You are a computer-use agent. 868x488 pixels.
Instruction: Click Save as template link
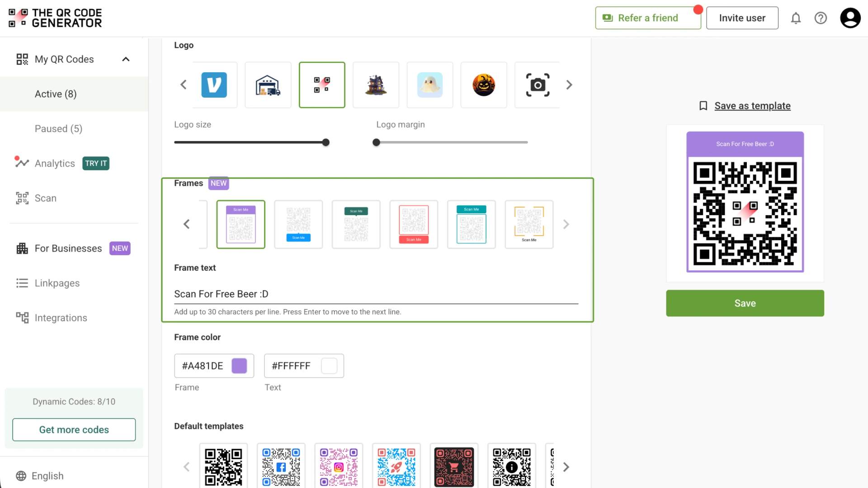pyautogui.click(x=752, y=106)
